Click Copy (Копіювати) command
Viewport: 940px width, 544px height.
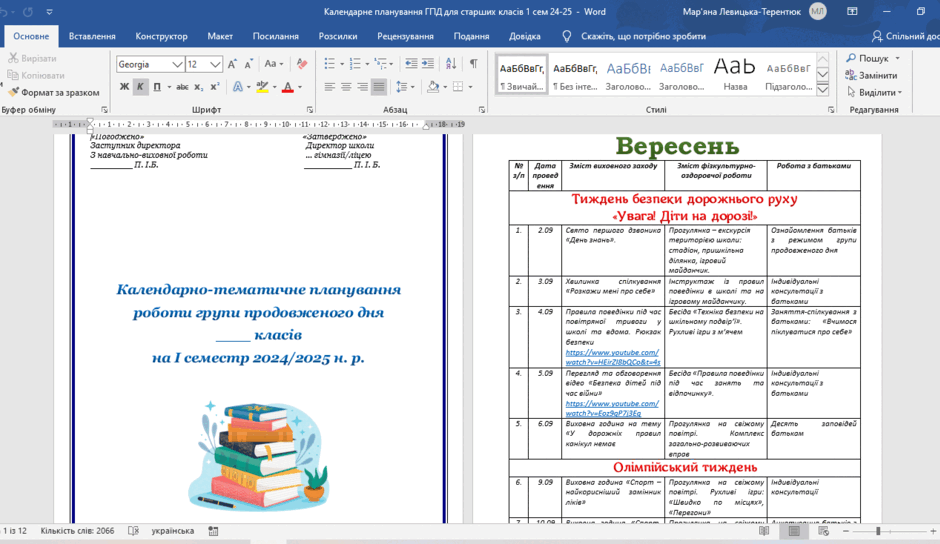tap(36, 76)
